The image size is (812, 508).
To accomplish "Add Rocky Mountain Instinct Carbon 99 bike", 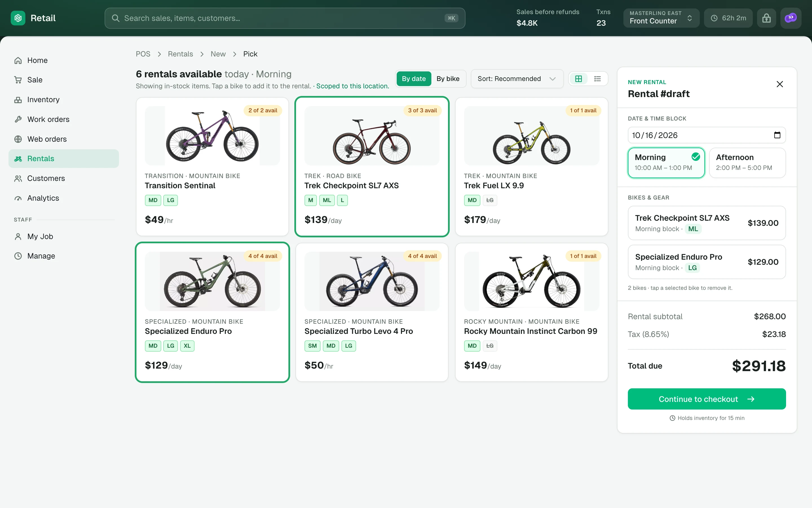I will coord(531,312).
